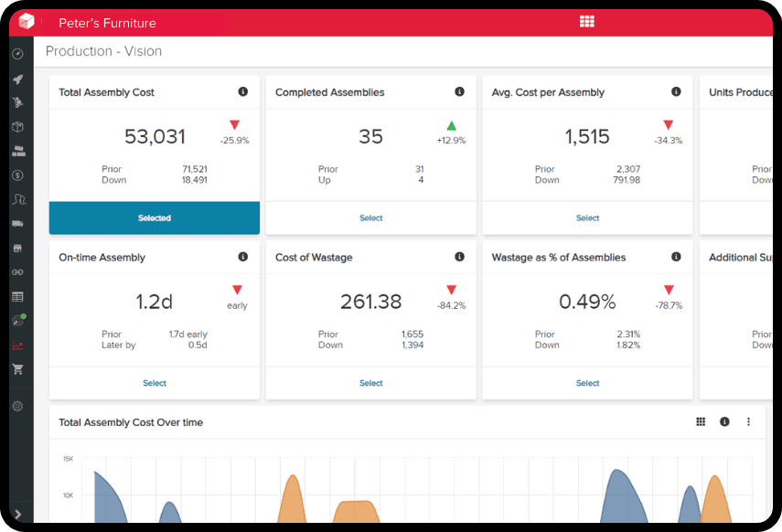Click the Total Assembly Cost Over time heading
This screenshot has width=782, height=532.
coord(131,422)
